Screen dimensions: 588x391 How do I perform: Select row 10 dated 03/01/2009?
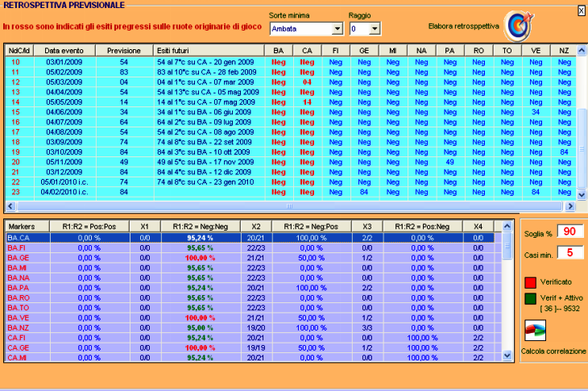point(291,62)
